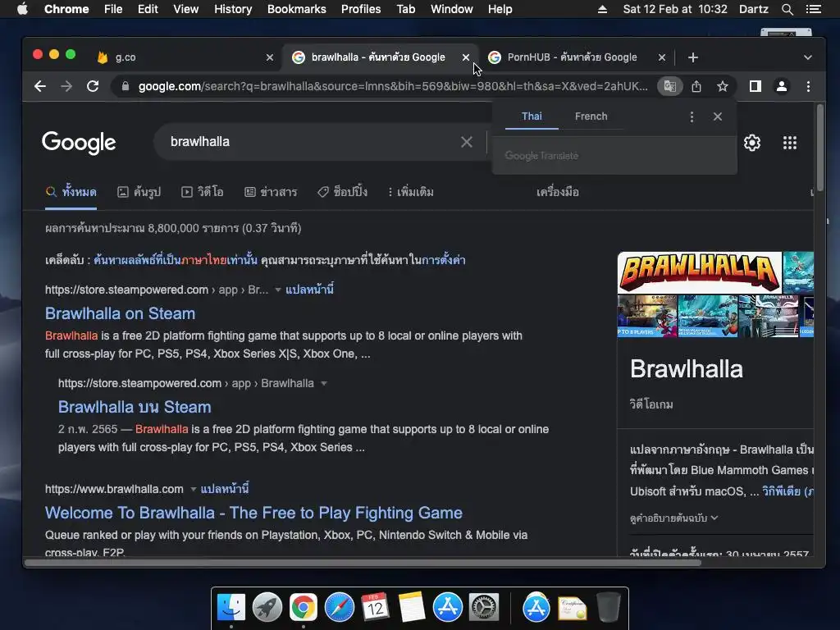This screenshot has height=630, width=840.
Task: Open translate popup options menu
Action: (692, 116)
